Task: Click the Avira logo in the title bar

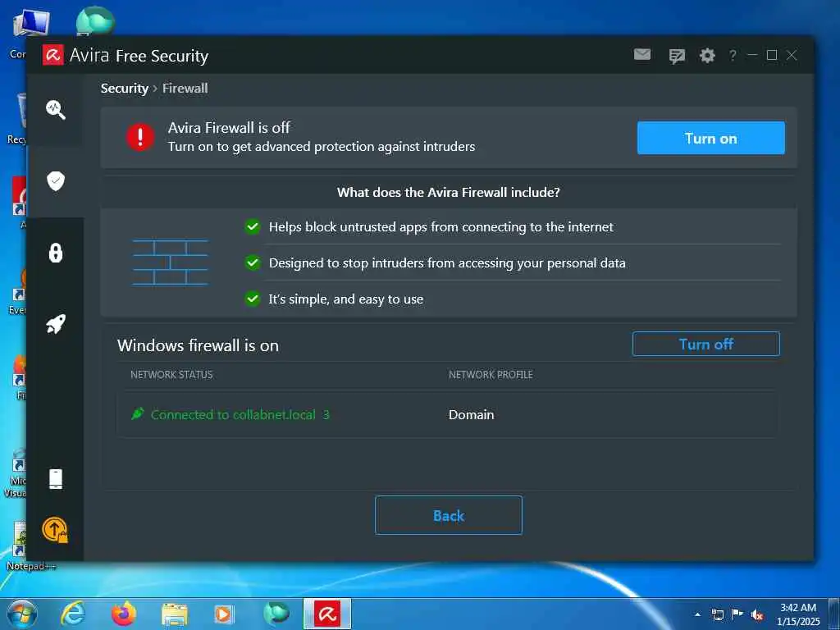Action: point(53,55)
